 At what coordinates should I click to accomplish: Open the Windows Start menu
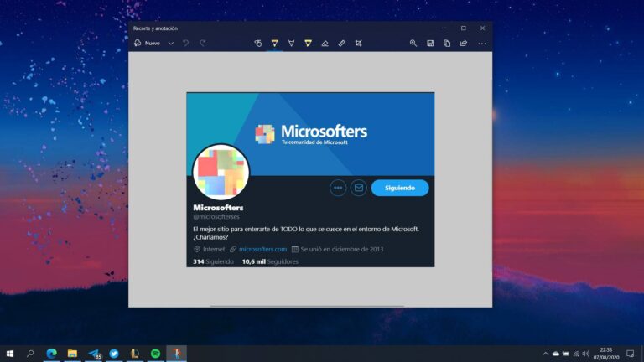click(10, 354)
